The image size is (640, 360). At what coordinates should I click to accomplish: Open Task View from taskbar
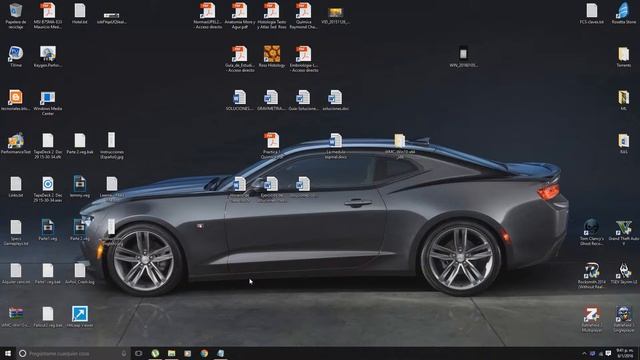pos(139,353)
